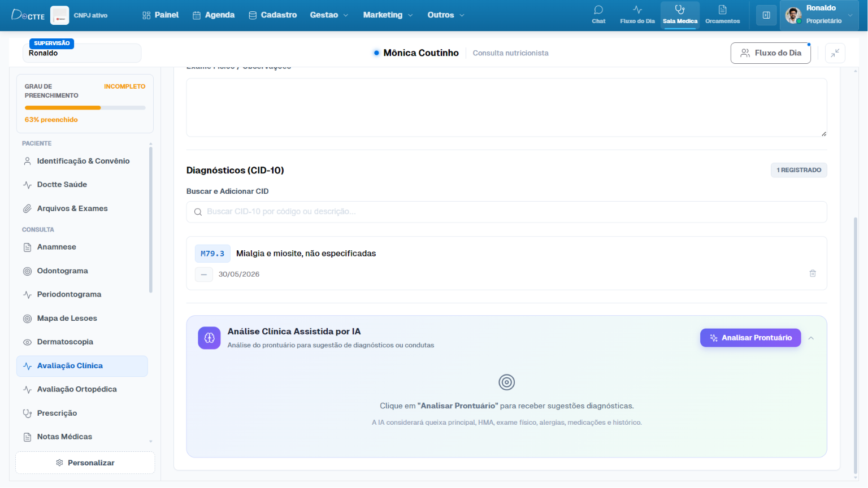
Task: Click the clinic logo thumbnail next to CNPJ ativo
Action: (60, 15)
